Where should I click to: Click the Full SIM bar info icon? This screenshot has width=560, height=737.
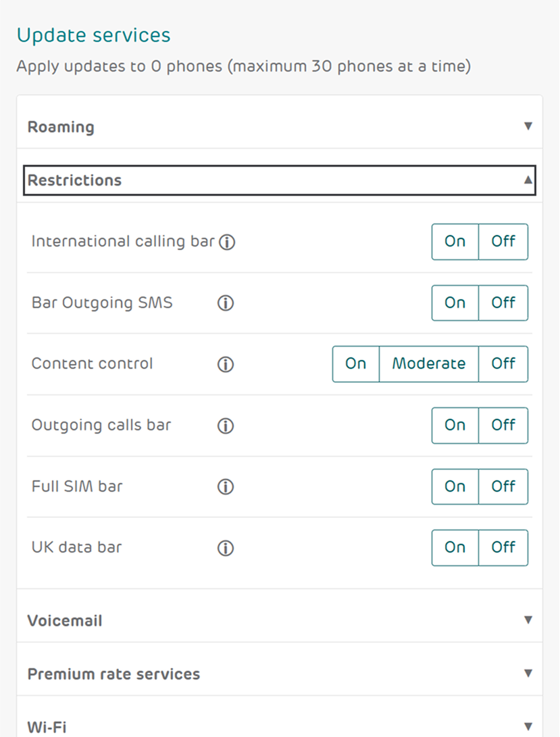pos(225,487)
